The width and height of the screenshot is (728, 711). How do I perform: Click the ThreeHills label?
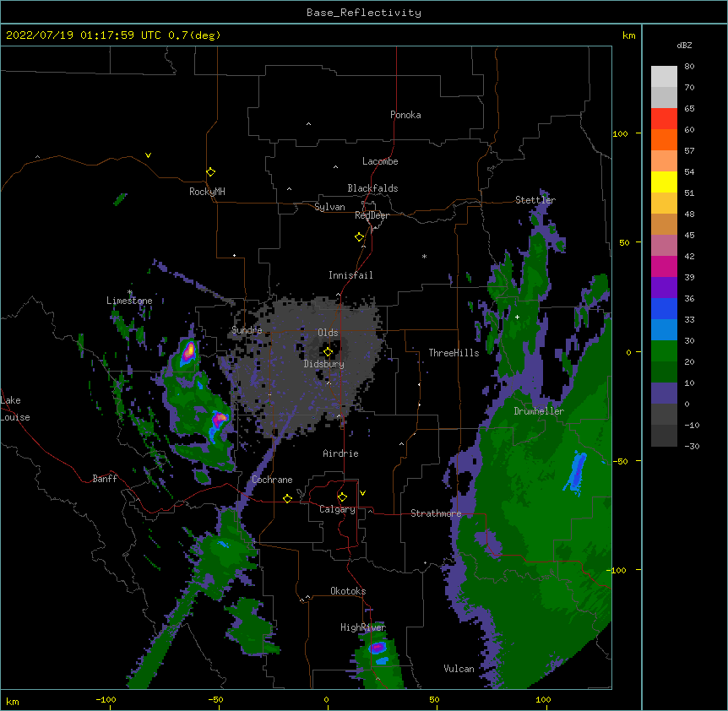point(454,353)
